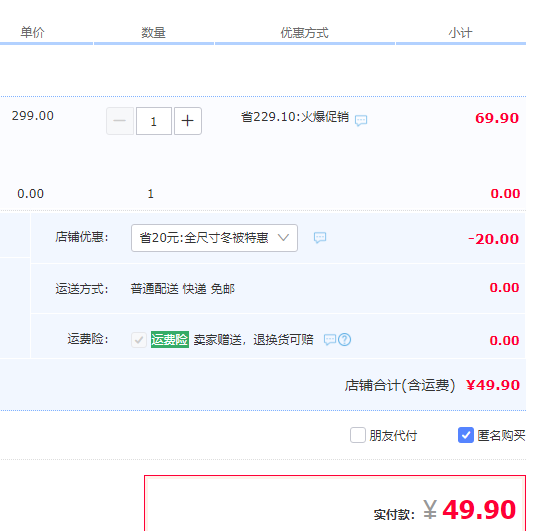Open the 店铺优惠 discount dropdown
The image size is (535, 531).
214,238
